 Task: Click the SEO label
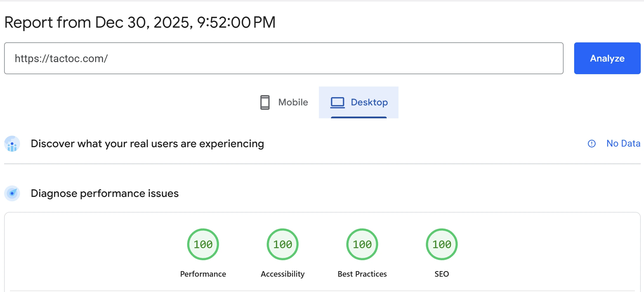(x=442, y=274)
